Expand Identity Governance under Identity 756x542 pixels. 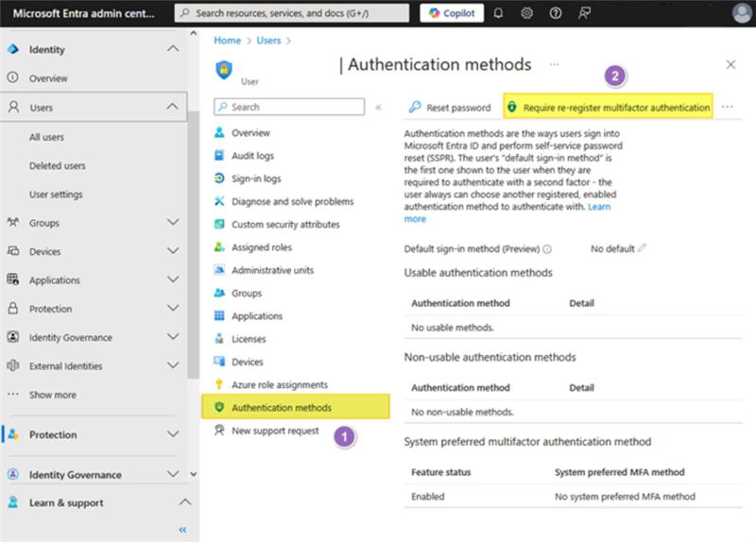coord(173,337)
